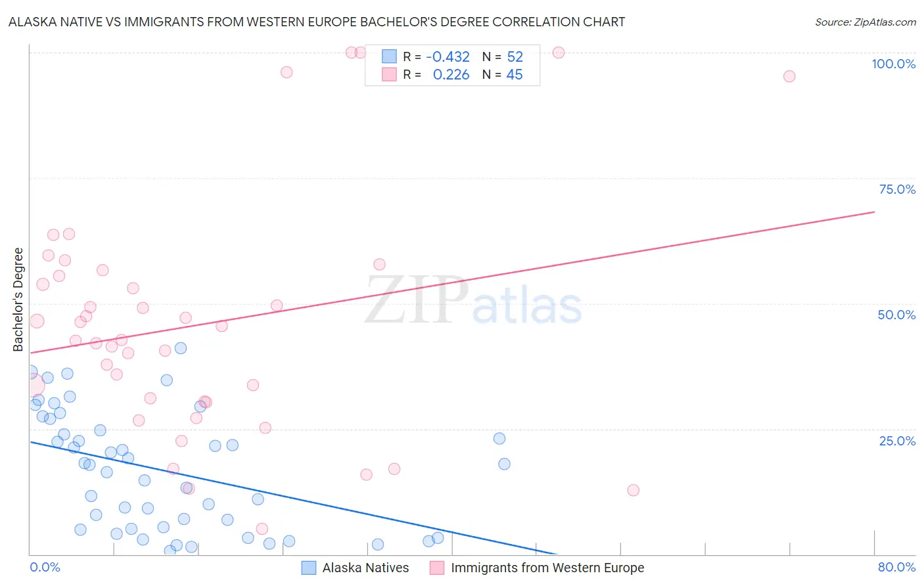Click the pink Immigrants from Western Europe swatch
924x586 pixels.
point(437,568)
